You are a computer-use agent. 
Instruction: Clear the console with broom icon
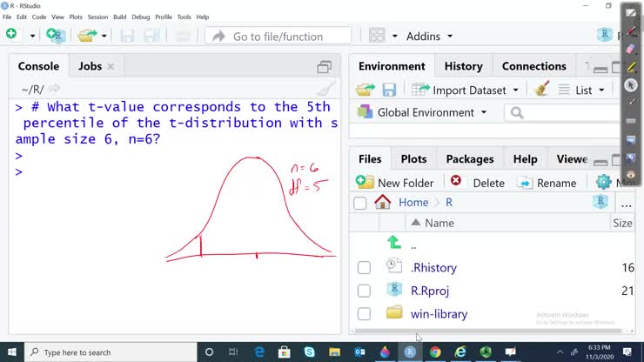click(x=326, y=89)
